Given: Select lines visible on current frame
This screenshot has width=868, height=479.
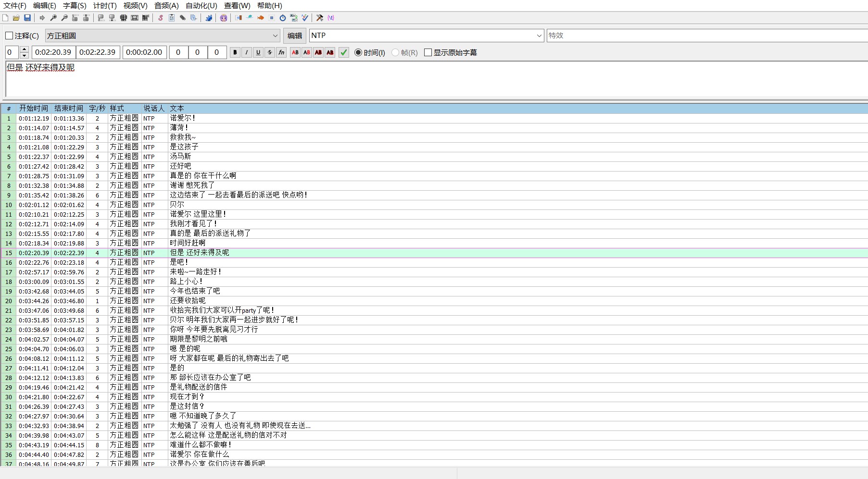Looking at the screenshot, I should (124, 18).
